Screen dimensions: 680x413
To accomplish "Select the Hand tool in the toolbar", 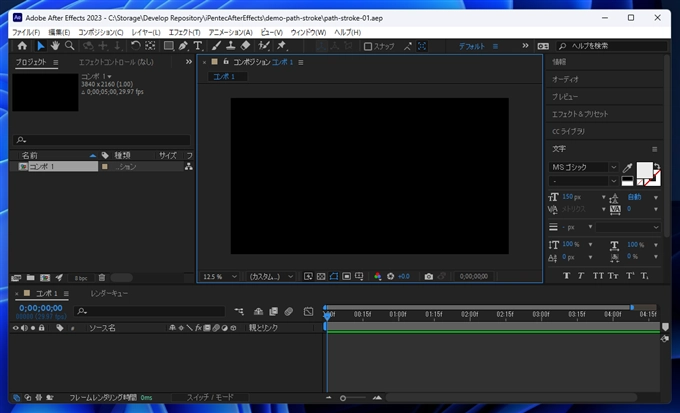I will point(55,46).
